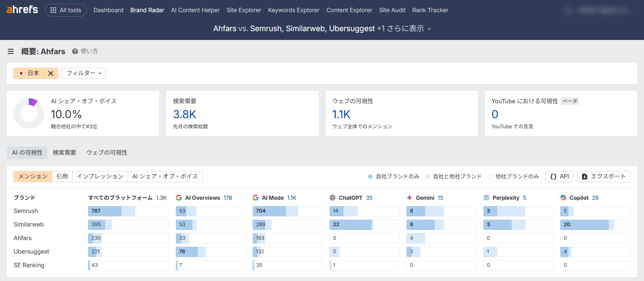Select the 引用 segment tab

[62, 176]
